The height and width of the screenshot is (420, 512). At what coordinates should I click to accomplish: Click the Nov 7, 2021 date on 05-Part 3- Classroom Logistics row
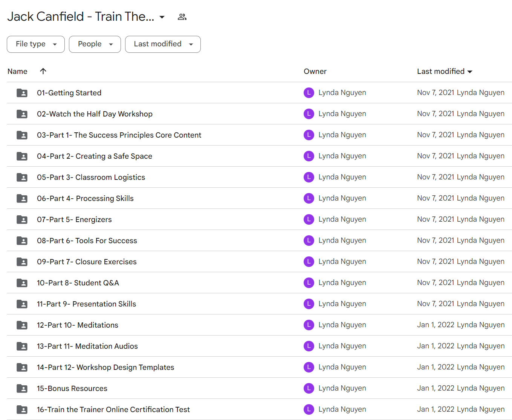(x=436, y=177)
